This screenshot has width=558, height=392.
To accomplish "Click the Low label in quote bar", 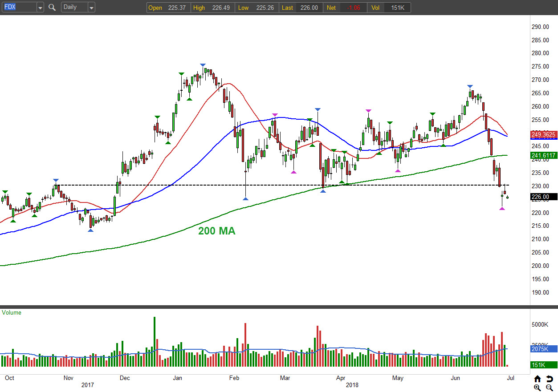I will 243,8.
